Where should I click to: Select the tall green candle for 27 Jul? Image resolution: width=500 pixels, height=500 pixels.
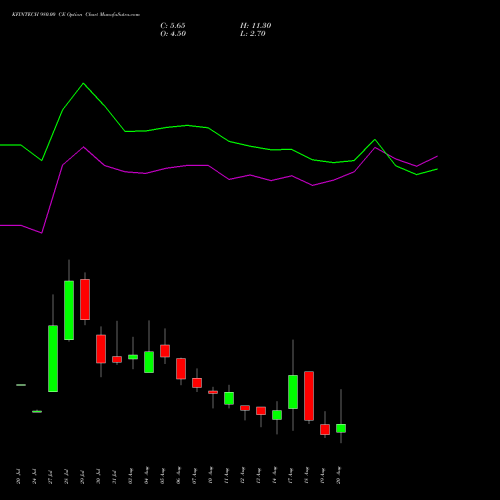53,358
